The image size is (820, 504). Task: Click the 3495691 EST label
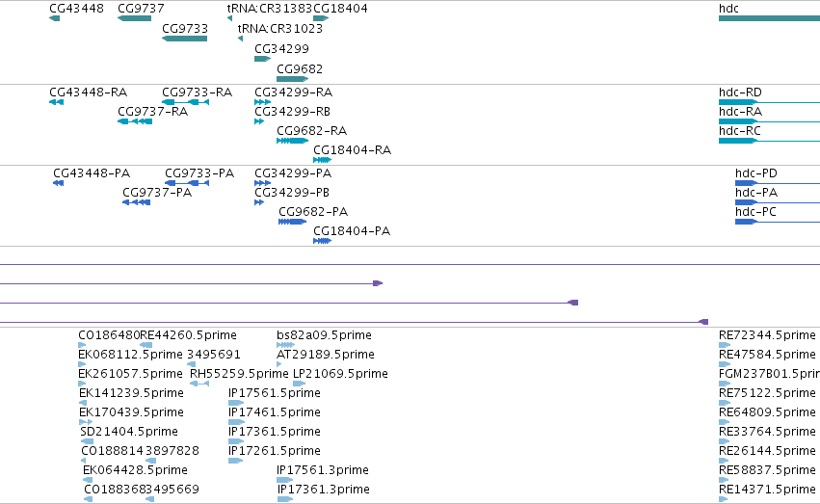214,355
